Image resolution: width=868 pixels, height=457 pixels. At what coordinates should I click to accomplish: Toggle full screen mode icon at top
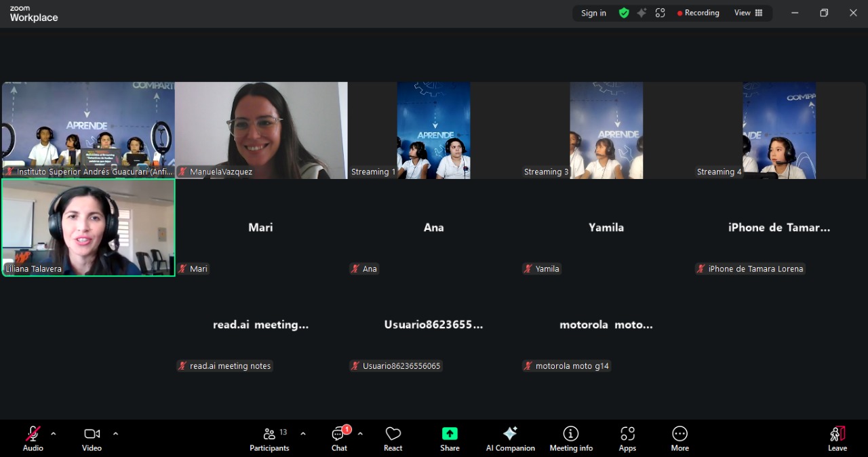(x=660, y=13)
